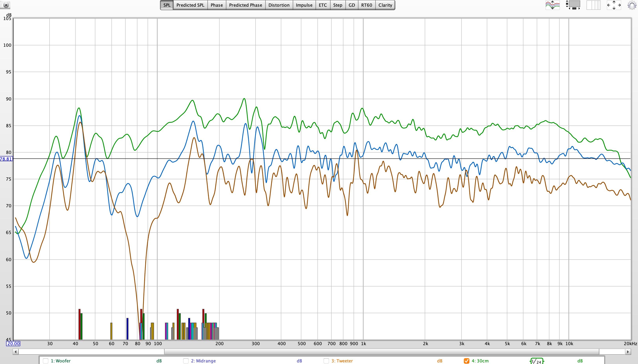638x364 pixels.
Task: Click the 105 dB axis label
Action: coord(7,18)
